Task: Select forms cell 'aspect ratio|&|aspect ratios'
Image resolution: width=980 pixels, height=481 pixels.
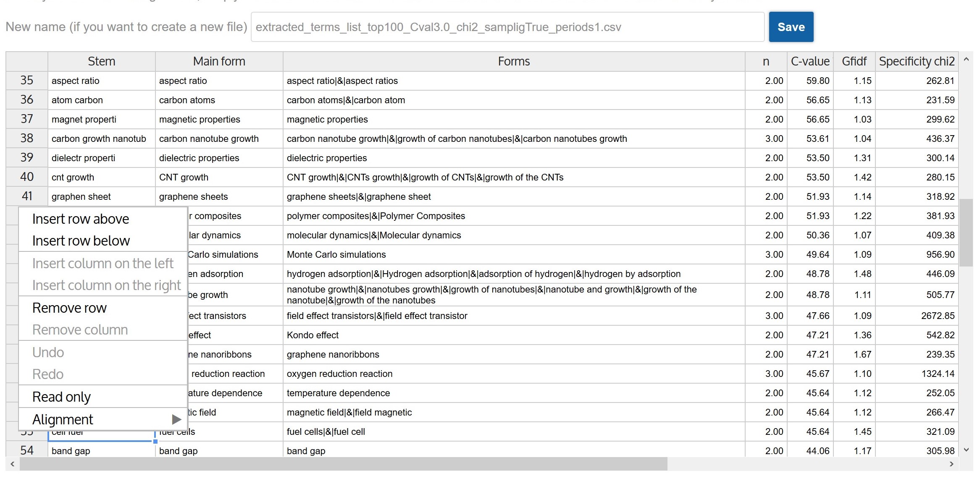Action: (x=514, y=81)
